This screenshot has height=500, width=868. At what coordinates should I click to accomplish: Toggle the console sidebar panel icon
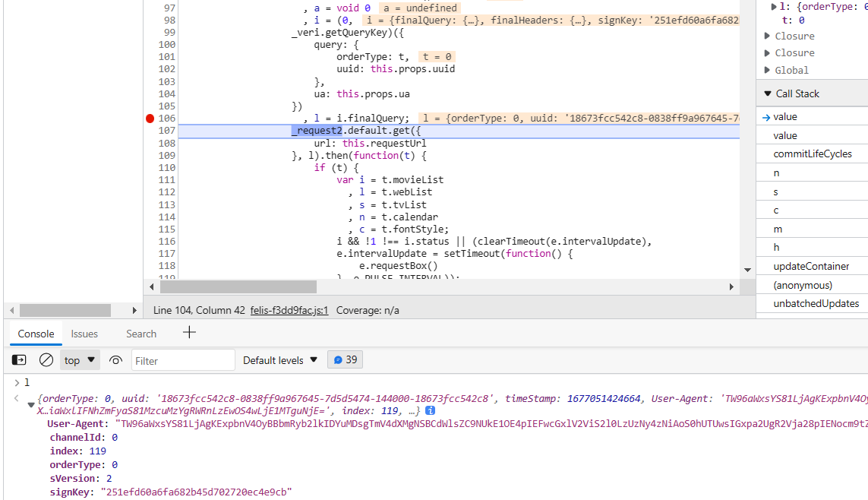click(x=19, y=360)
